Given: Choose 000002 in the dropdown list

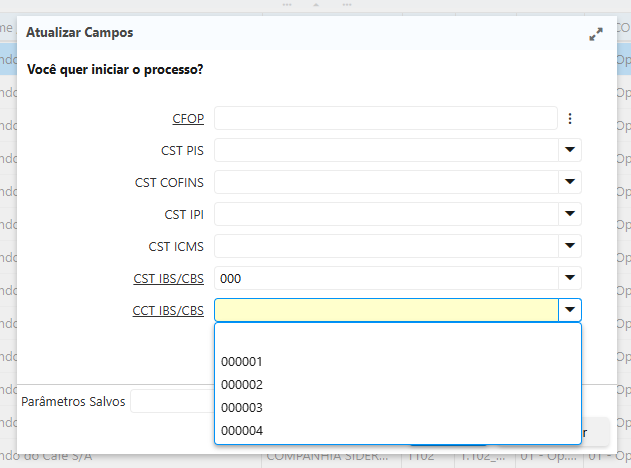Looking at the screenshot, I should 241,385.
